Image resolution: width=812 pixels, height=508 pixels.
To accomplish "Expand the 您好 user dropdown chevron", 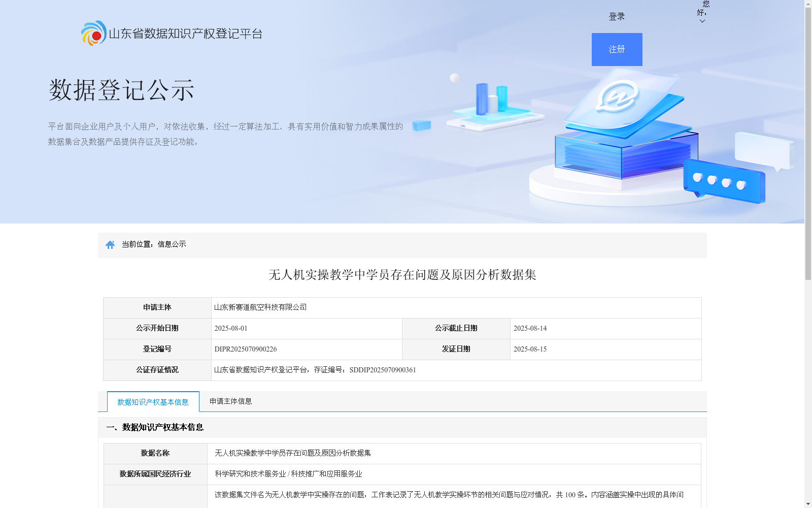I will coord(702,21).
